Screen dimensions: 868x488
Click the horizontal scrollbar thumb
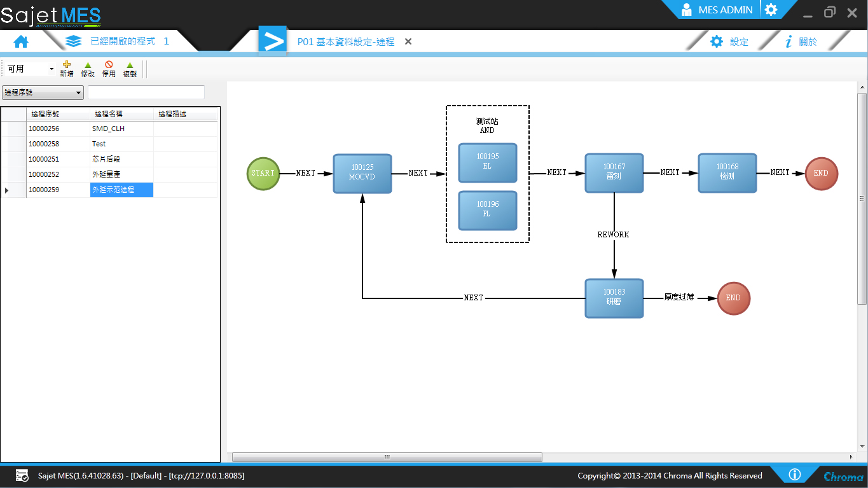[387, 457]
